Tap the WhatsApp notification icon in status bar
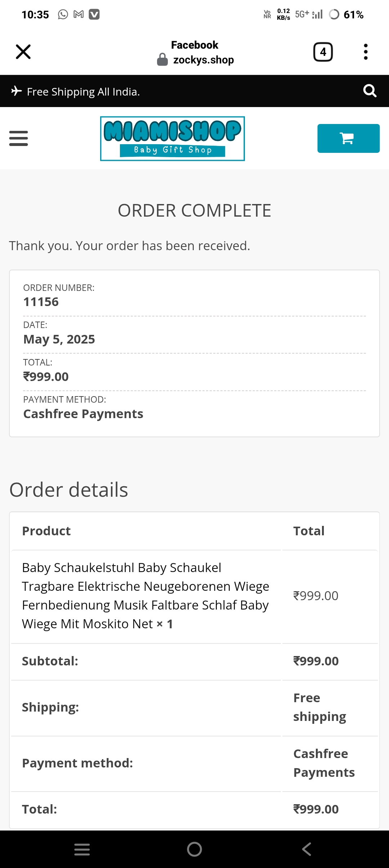Screen dimensions: 389x868 click(63, 14)
